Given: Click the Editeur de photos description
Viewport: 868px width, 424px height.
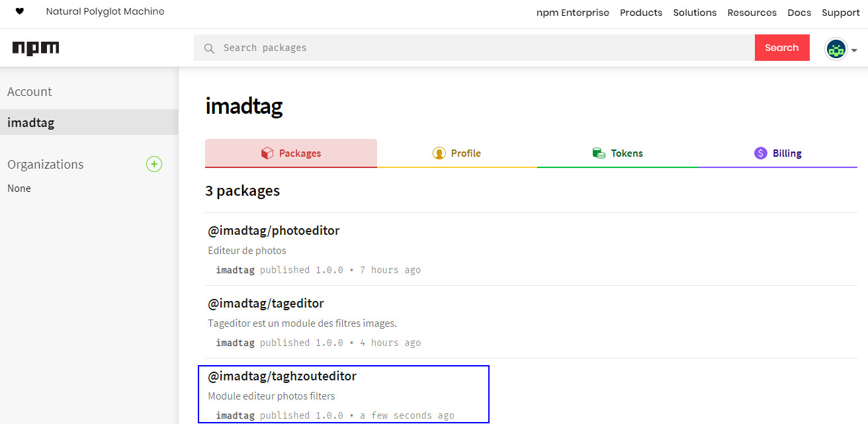Looking at the screenshot, I should pyautogui.click(x=247, y=251).
